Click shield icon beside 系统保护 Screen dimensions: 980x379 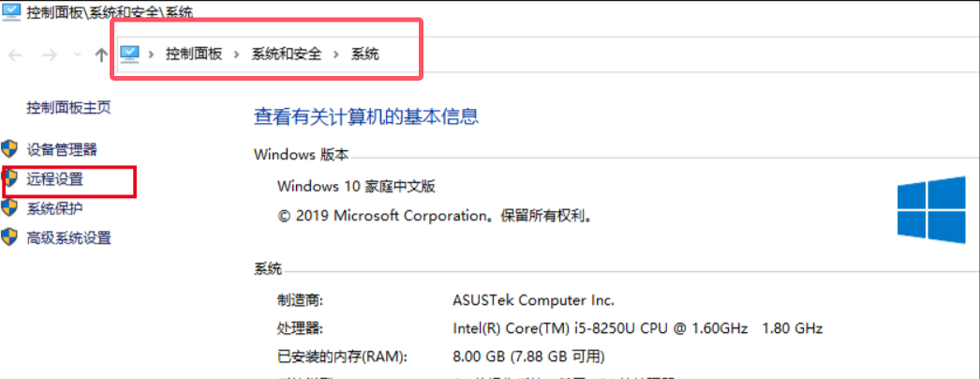point(8,207)
